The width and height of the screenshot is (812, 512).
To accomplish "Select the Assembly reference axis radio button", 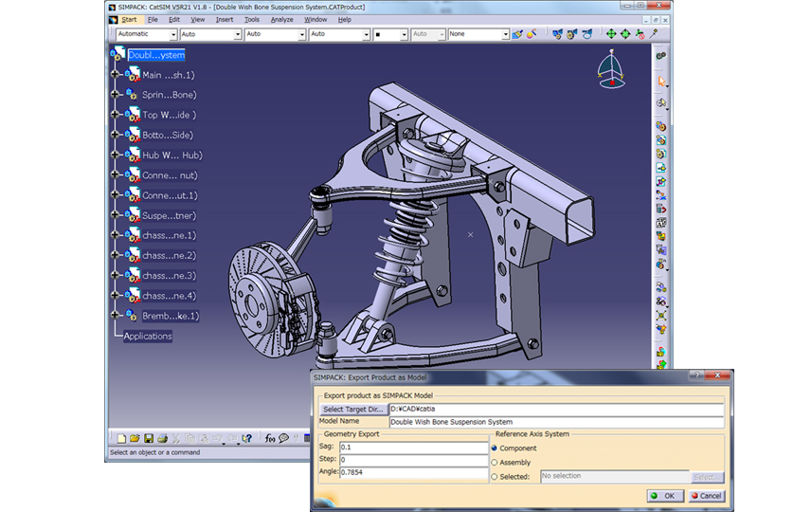I will coord(494,463).
